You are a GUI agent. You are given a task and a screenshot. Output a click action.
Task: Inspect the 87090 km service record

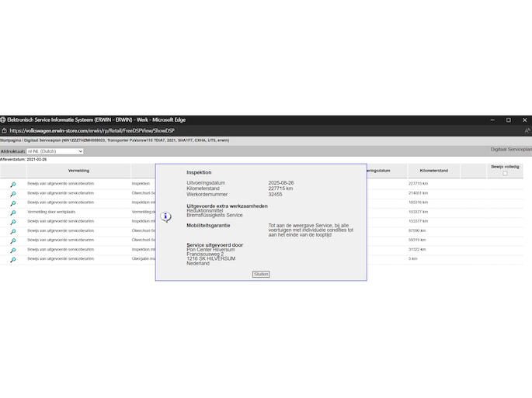pyautogui.click(x=12, y=231)
